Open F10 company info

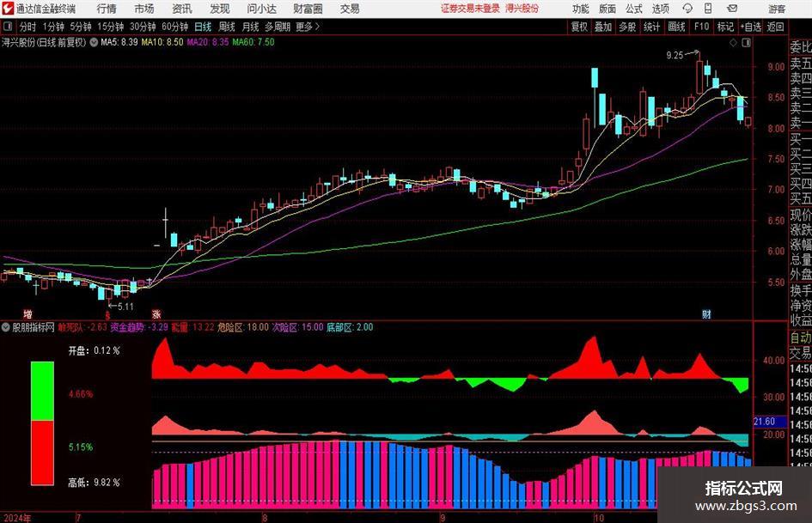pos(702,27)
